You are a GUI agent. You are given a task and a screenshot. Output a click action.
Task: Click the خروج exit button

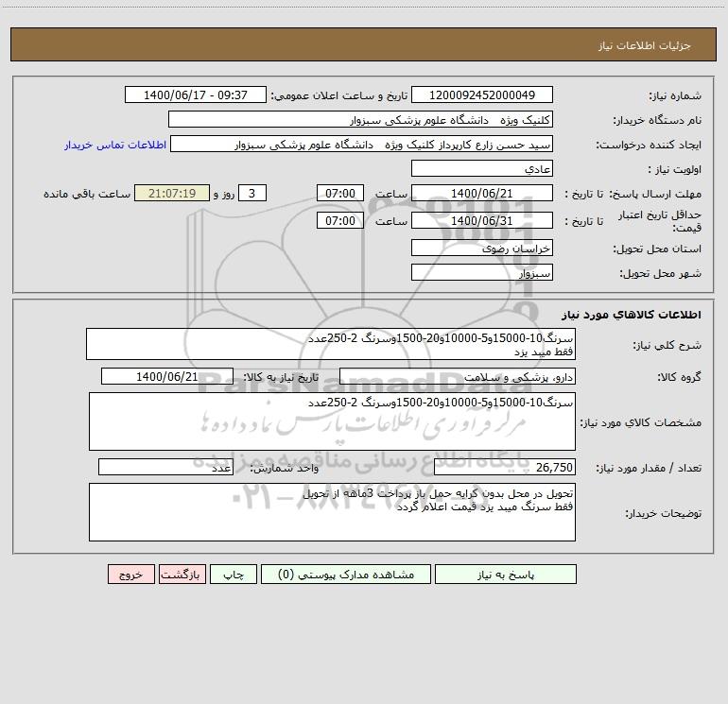pos(130,575)
